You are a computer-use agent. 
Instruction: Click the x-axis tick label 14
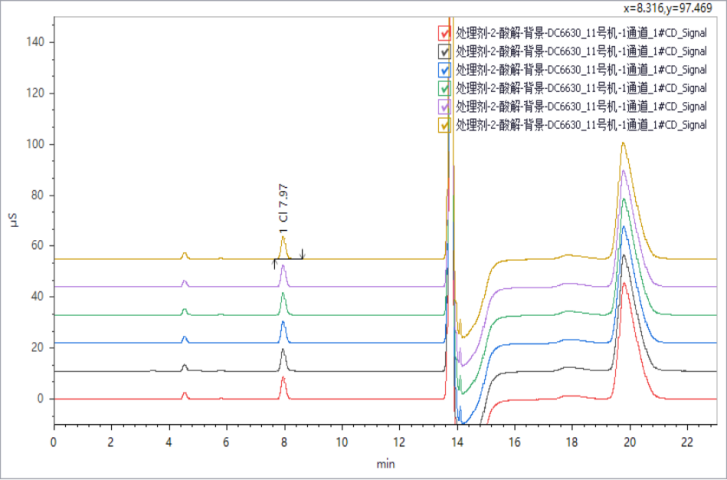tap(457, 442)
